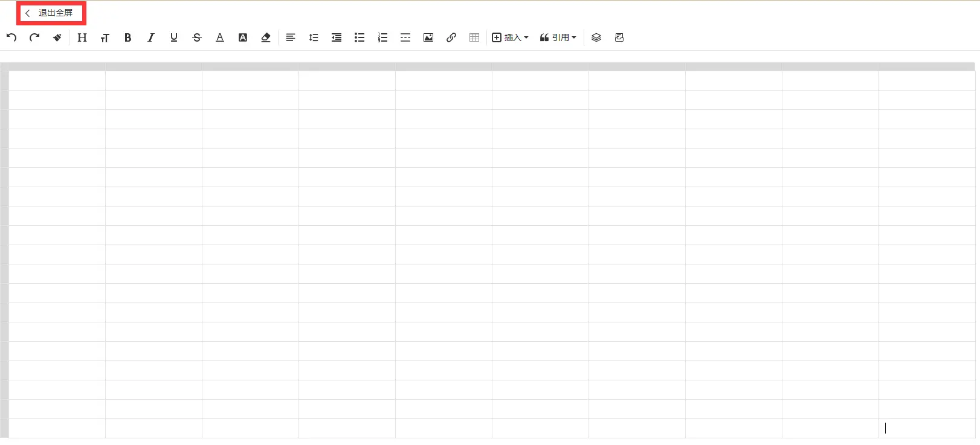Screen dimensions: 980x445
Task: Click the first cell of the table
Action: (x=57, y=81)
